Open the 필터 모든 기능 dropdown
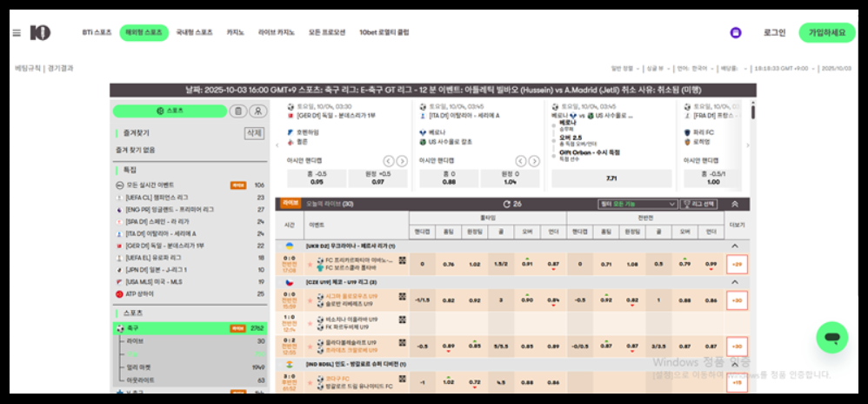Screen dimensions: 868x404 638,204
